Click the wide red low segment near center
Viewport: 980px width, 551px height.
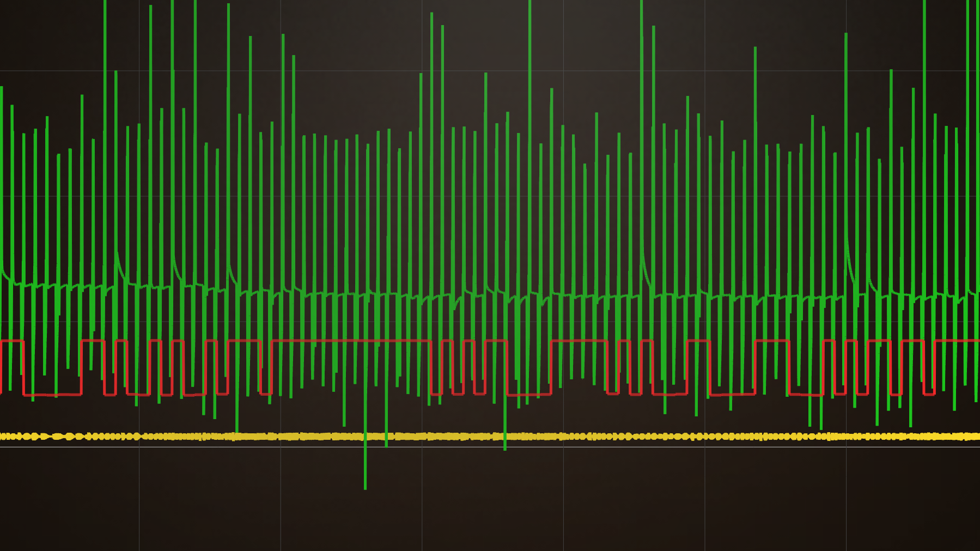pos(529,394)
